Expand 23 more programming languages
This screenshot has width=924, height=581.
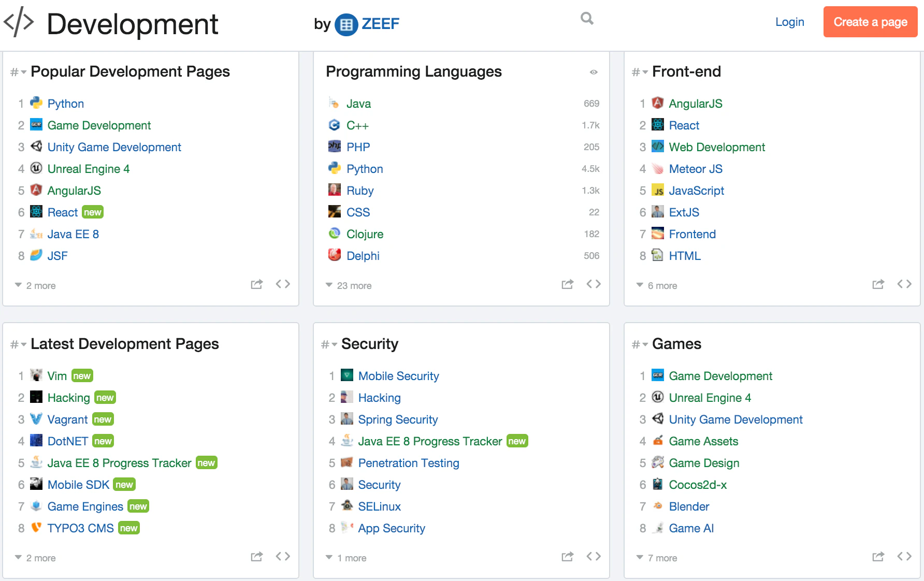[x=349, y=285]
